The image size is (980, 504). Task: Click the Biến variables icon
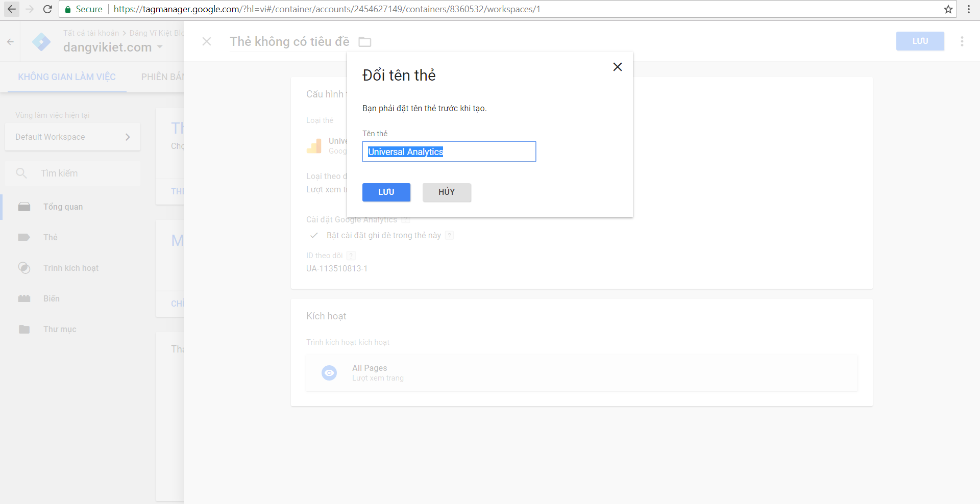click(x=24, y=298)
